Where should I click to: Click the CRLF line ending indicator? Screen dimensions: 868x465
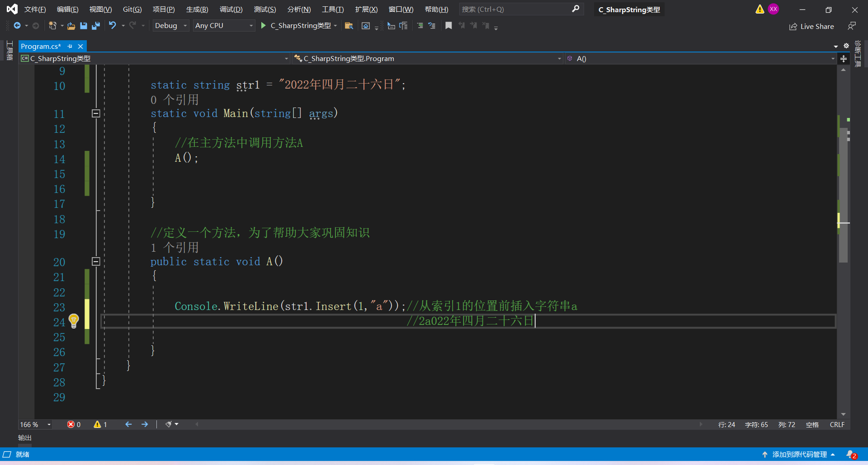point(837,425)
